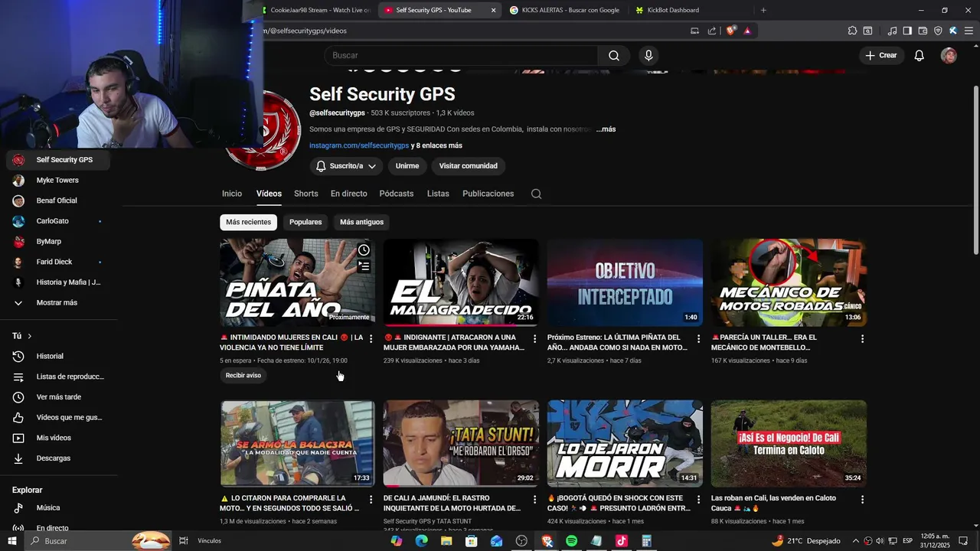Expand the Tú section chevron
This screenshot has width=980, height=551.
(x=30, y=336)
